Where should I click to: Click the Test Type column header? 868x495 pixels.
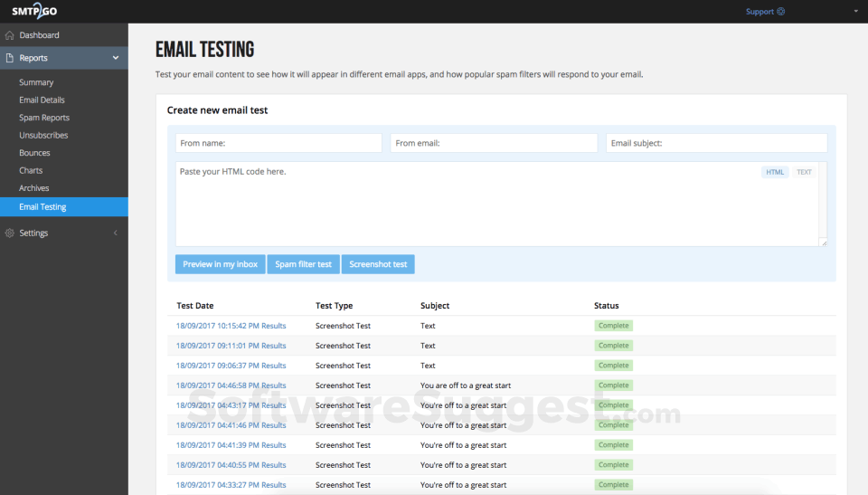tap(334, 306)
